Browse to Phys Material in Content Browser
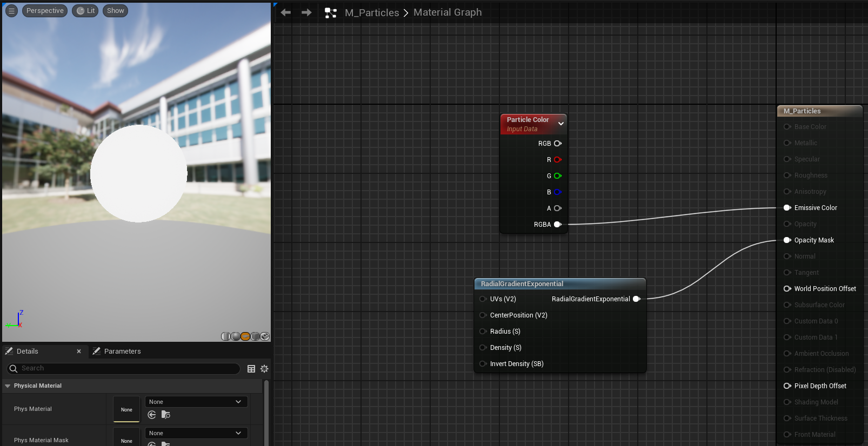This screenshot has height=446, width=868. point(166,415)
